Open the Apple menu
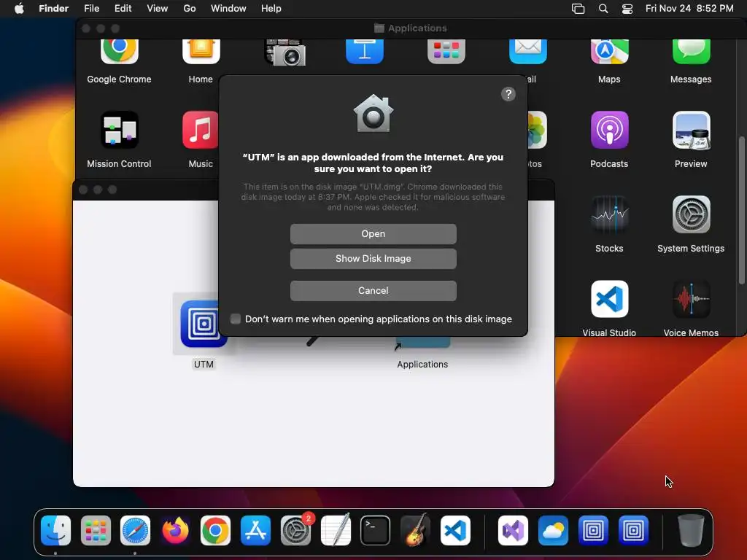The image size is (747, 560). 19,9
